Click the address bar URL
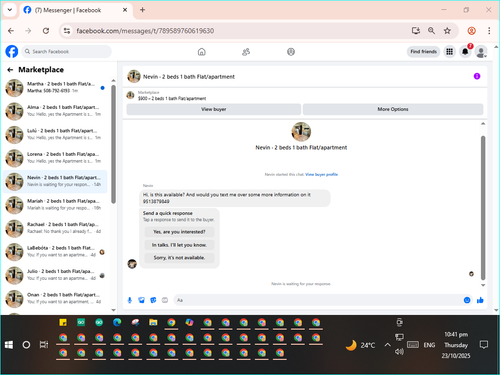Viewport: 500px width, 375px height. click(x=145, y=31)
